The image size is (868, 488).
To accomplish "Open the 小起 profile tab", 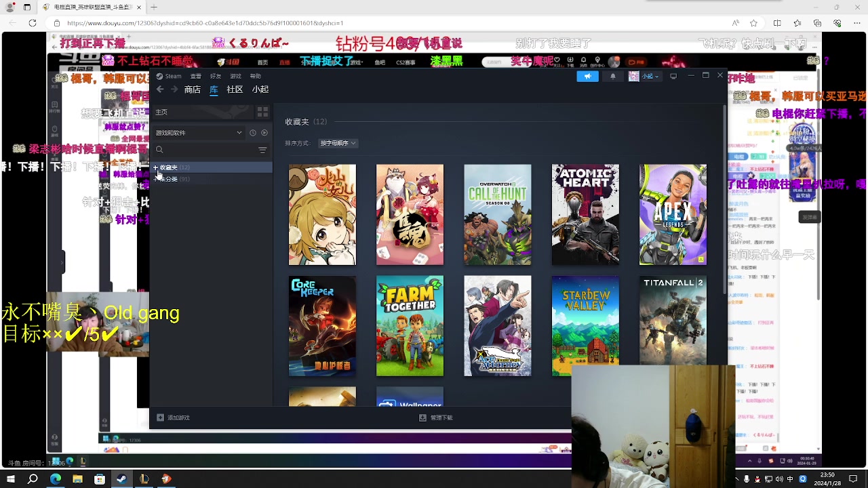I will click(260, 89).
